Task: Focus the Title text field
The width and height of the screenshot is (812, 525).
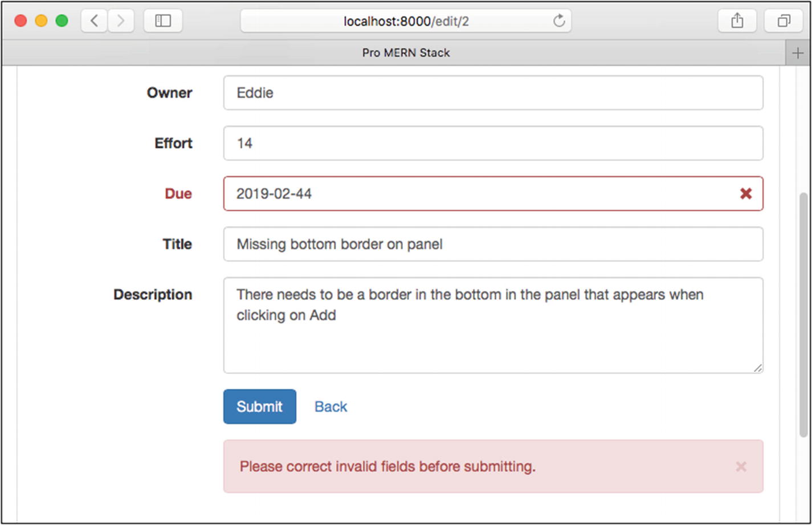Action: tap(493, 244)
